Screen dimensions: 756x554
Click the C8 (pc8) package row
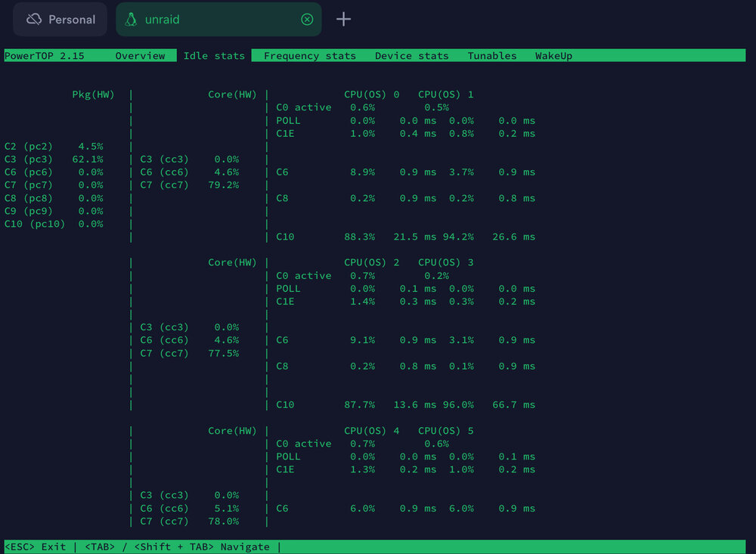(54, 198)
